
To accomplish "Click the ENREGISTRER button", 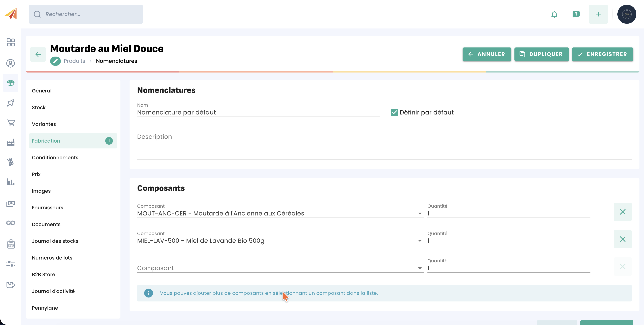I will point(603,54).
